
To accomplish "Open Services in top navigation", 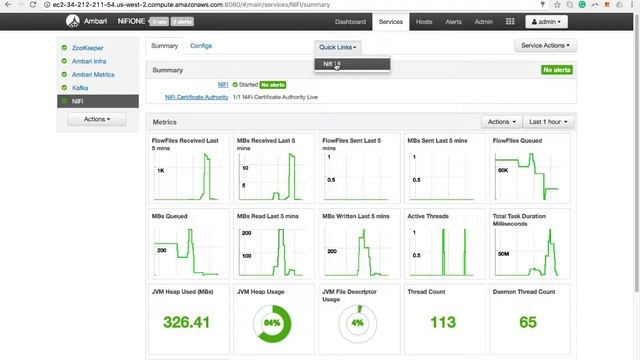I will tap(391, 22).
